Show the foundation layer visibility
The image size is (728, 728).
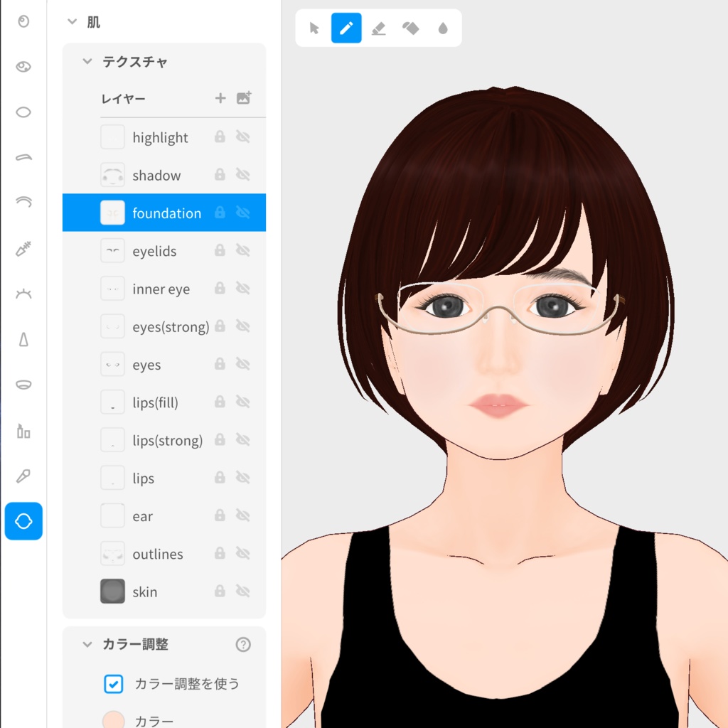click(243, 213)
